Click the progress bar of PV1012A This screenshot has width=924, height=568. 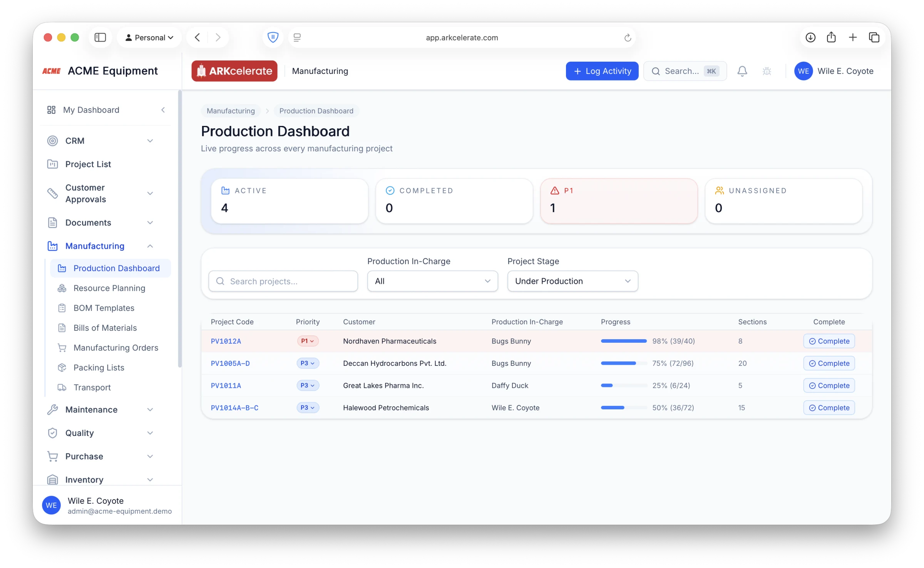click(x=624, y=341)
